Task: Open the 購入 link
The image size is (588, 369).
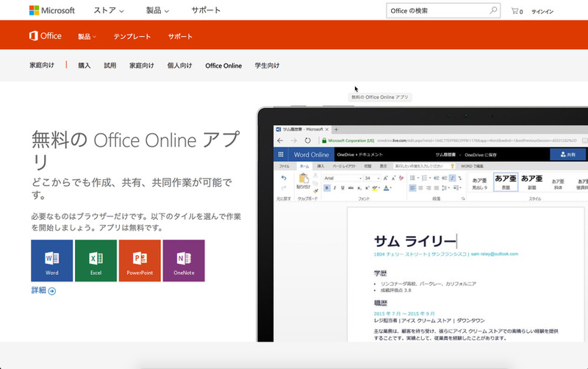Action: 85,65
